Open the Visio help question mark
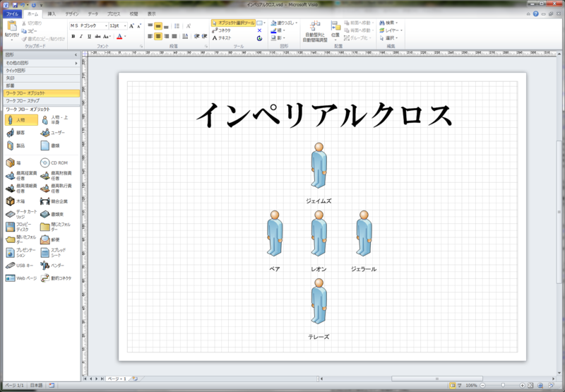Viewport: 565px width, 392px height. click(536, 14)
